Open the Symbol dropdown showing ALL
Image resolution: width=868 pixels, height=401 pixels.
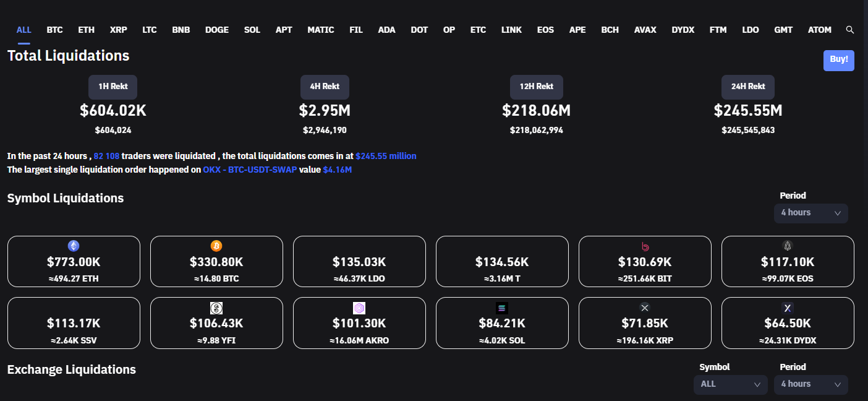(730, 384)
